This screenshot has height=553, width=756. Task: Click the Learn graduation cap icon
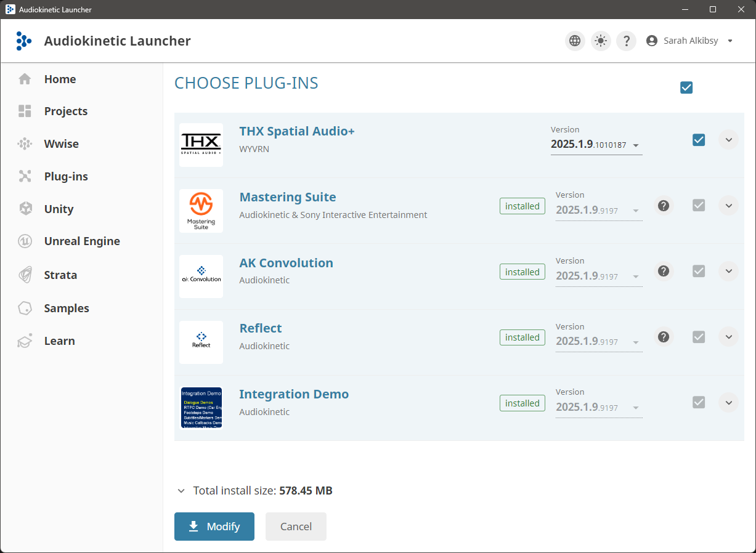coord(25,341)
